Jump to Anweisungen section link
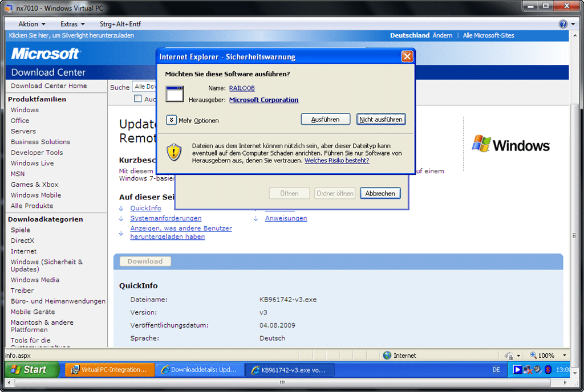The height and width of the screenshot is (392, 584). 286,218
